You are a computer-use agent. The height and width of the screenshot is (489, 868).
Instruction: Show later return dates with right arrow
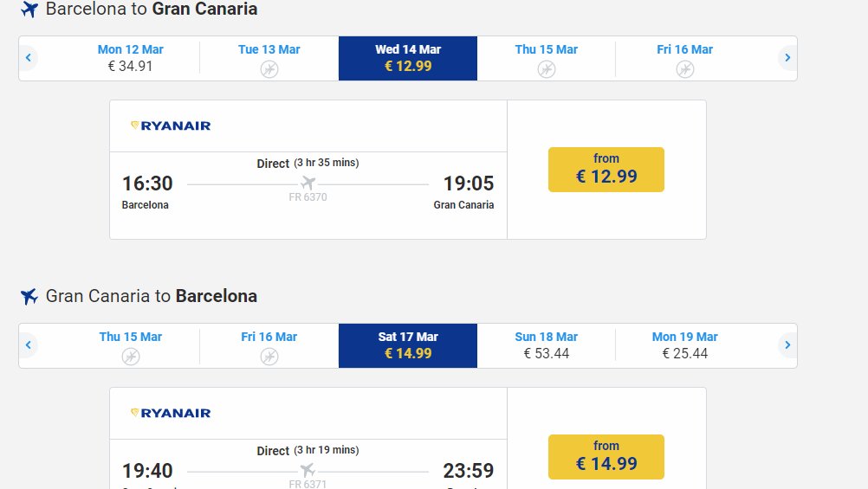(x=787, y=345)
